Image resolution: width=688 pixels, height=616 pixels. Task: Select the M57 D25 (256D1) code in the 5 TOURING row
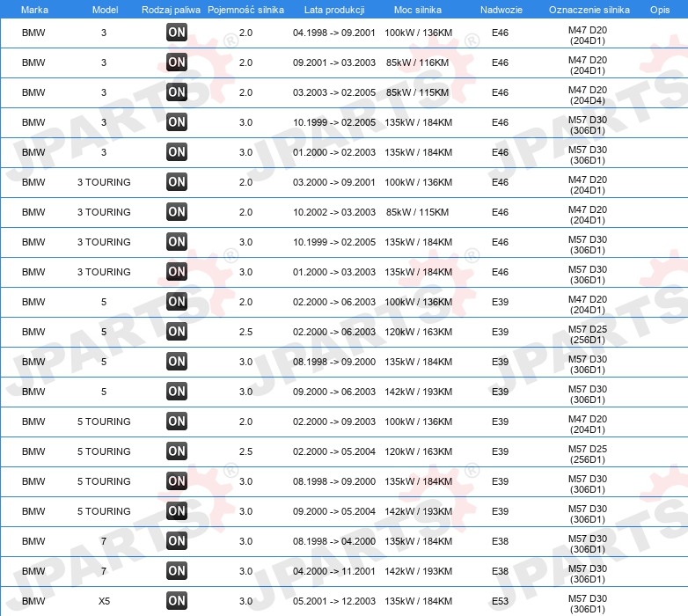(x=588, y=454)
